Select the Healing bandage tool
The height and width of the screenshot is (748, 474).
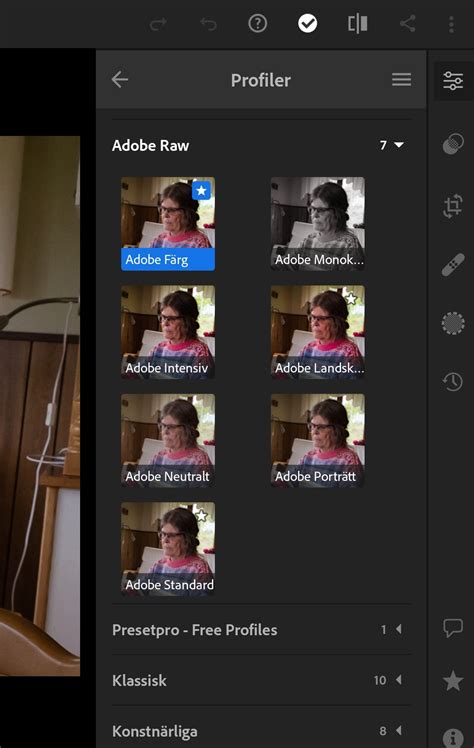point(453,265)
